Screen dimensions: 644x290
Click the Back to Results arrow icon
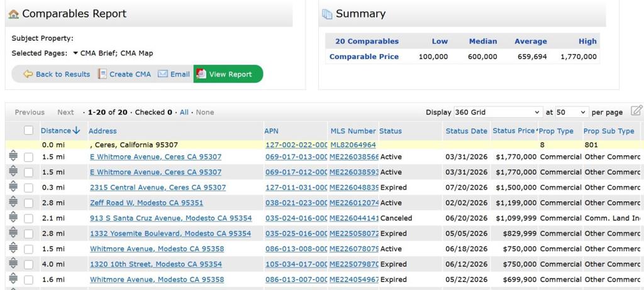pyautogui.click(x=28, y=74)
